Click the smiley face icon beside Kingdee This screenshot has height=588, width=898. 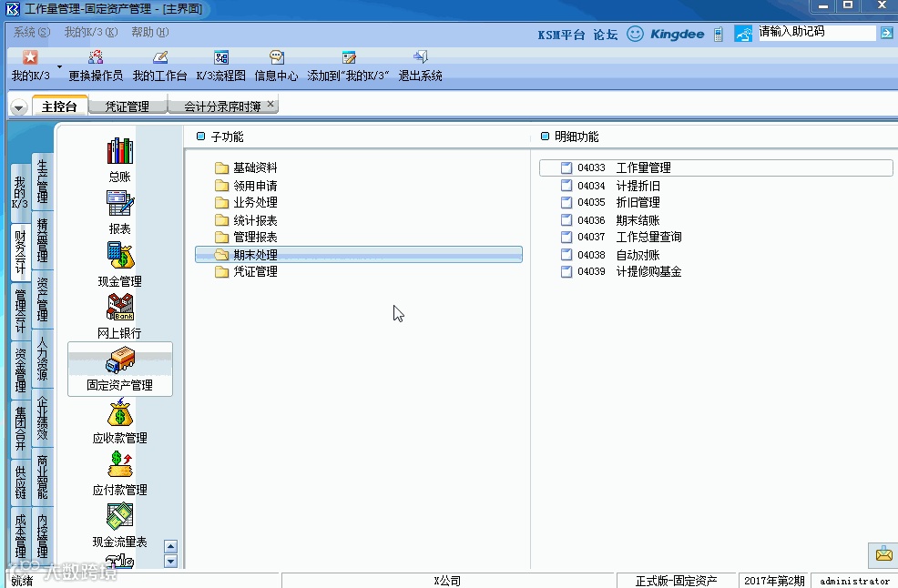[635, 34]
